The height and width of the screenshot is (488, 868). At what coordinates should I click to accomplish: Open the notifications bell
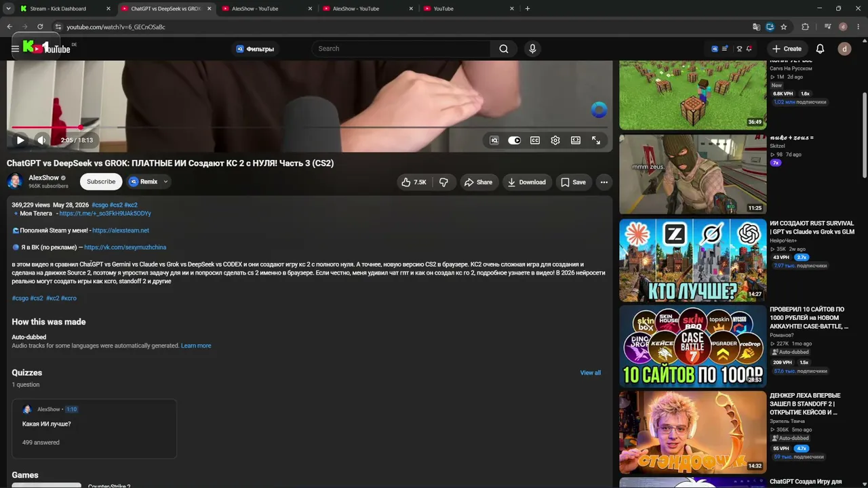820,49
